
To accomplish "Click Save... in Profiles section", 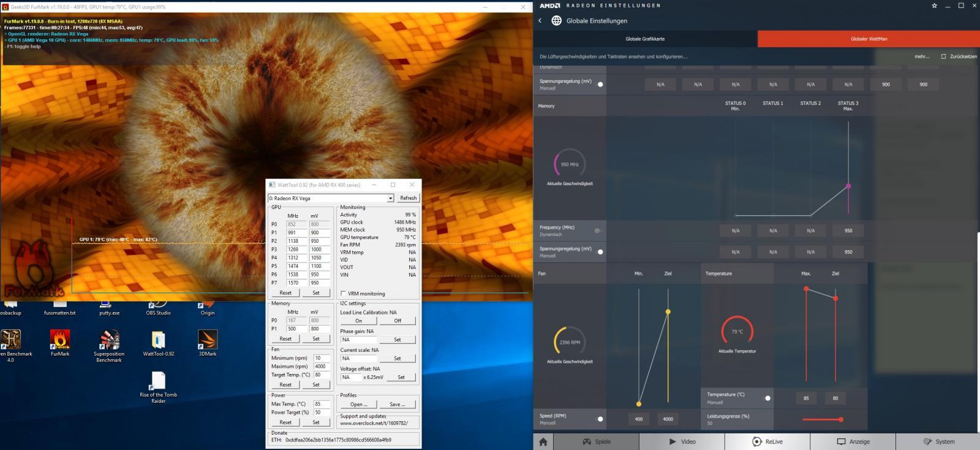I will point(397,405).
